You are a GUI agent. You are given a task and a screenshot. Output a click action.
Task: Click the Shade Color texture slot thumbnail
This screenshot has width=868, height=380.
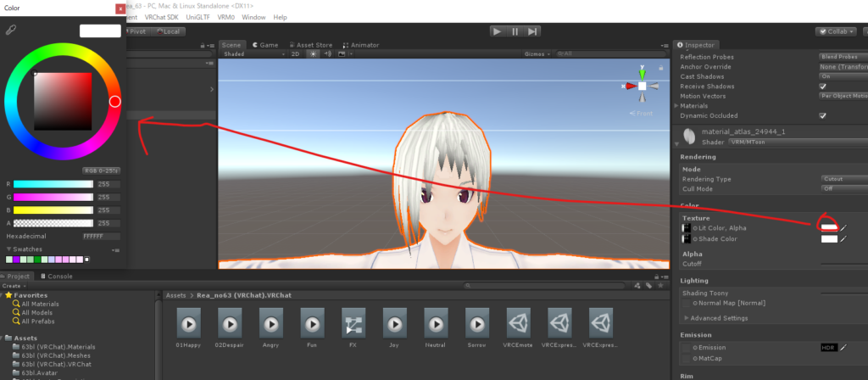point(687,238)
